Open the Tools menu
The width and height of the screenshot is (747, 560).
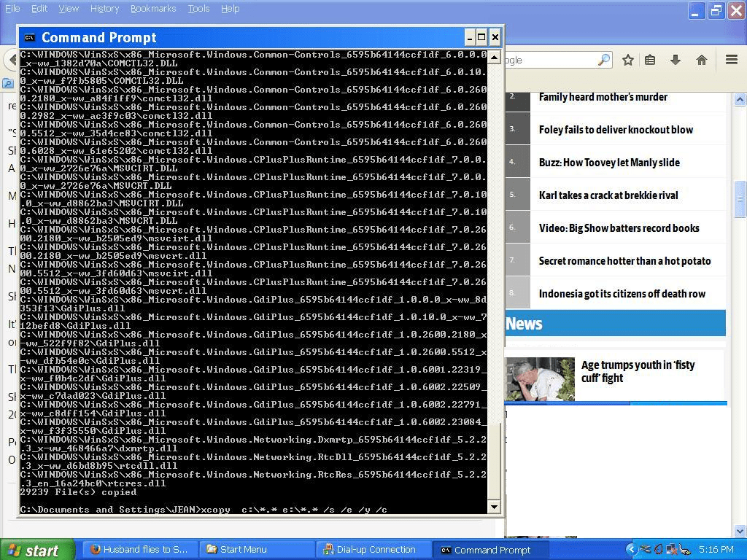(x=198, y=8)
